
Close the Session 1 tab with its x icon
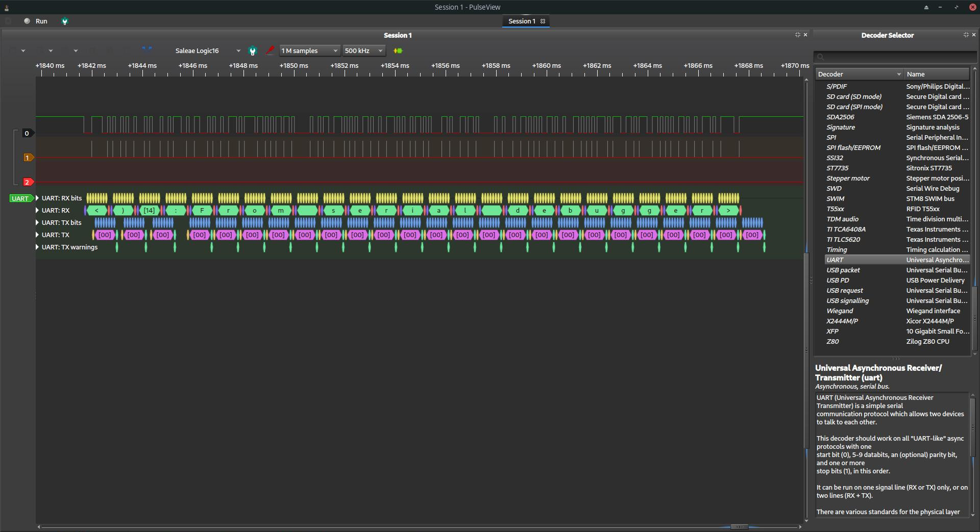coord(543,21)
